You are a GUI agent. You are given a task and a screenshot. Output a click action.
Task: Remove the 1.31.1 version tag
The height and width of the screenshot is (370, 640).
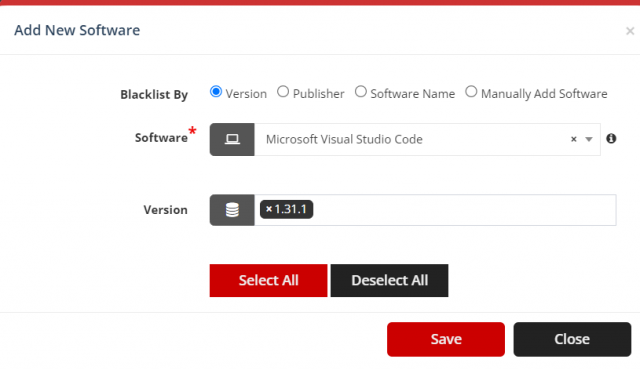(269, 209)
